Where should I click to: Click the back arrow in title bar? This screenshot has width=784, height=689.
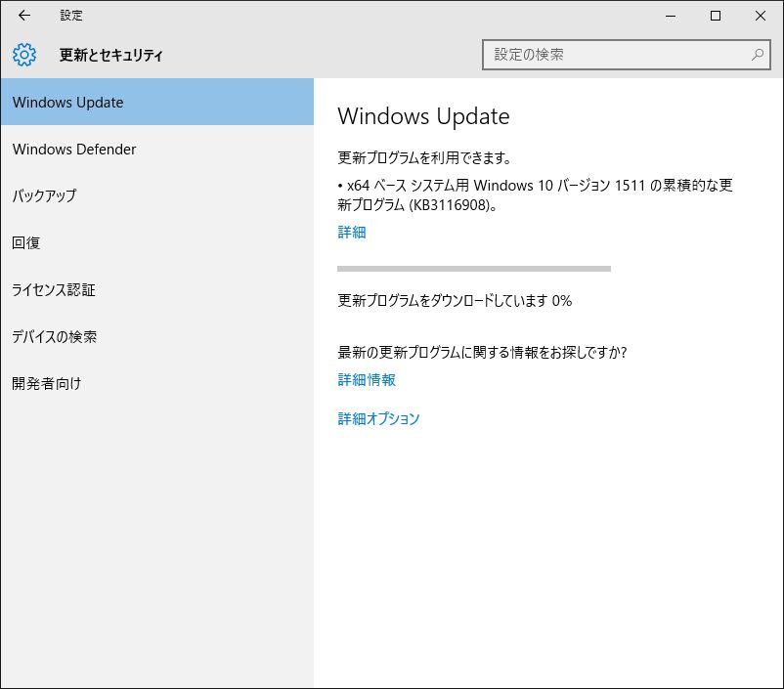24,16
